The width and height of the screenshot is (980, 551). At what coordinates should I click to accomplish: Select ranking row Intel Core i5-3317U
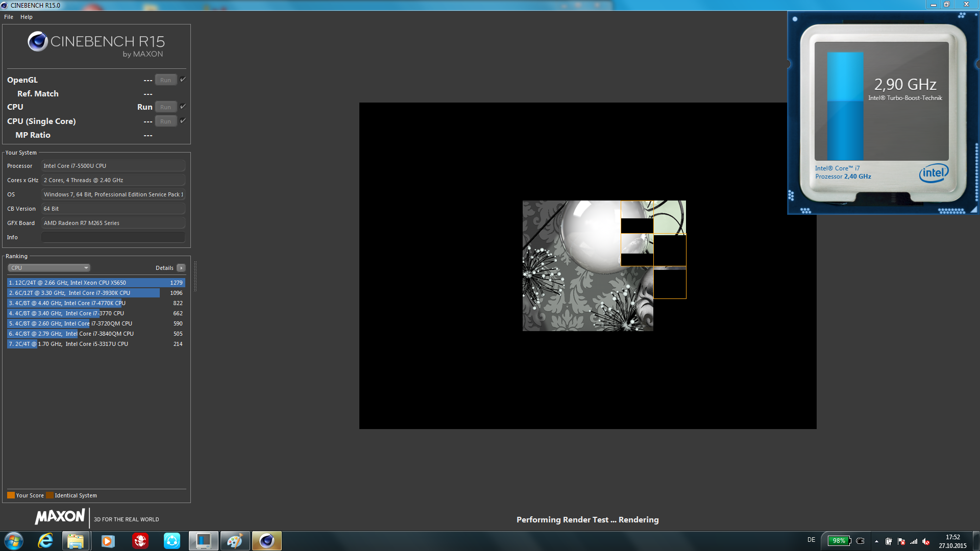click(96, 344)
